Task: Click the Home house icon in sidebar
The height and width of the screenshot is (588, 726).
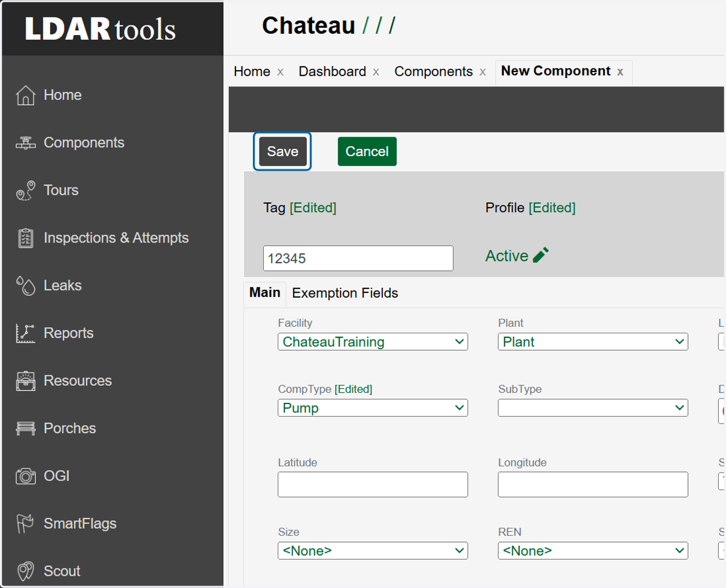Action: click(25, 95)
